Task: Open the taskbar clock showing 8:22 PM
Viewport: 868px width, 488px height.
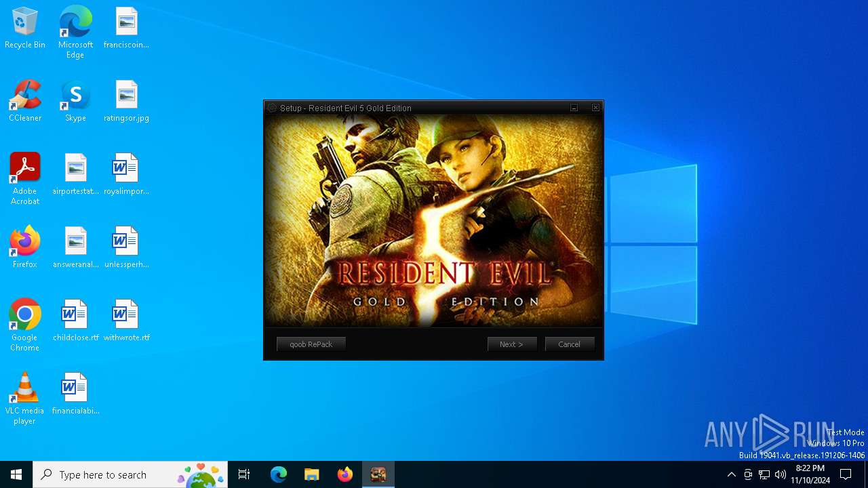Action: tap(810, 474)
